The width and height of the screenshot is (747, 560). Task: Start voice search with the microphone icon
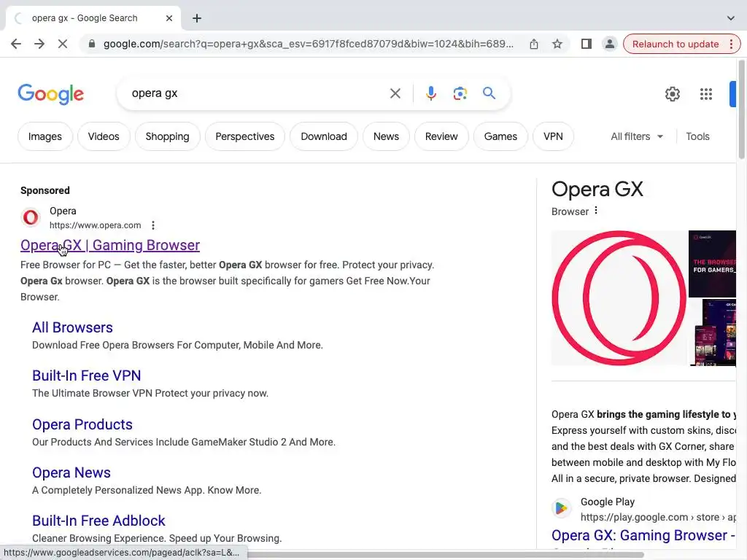431,93
